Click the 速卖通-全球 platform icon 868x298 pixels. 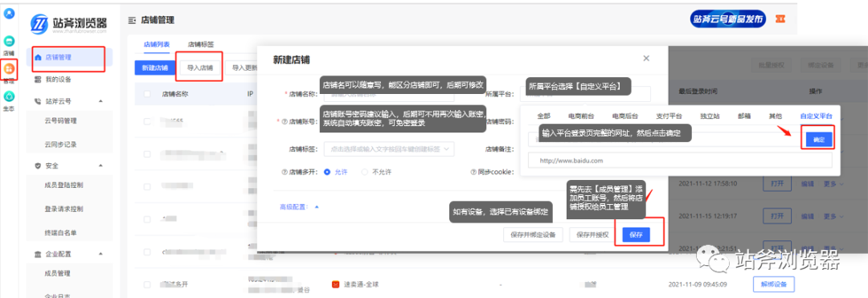pos(335,284)
